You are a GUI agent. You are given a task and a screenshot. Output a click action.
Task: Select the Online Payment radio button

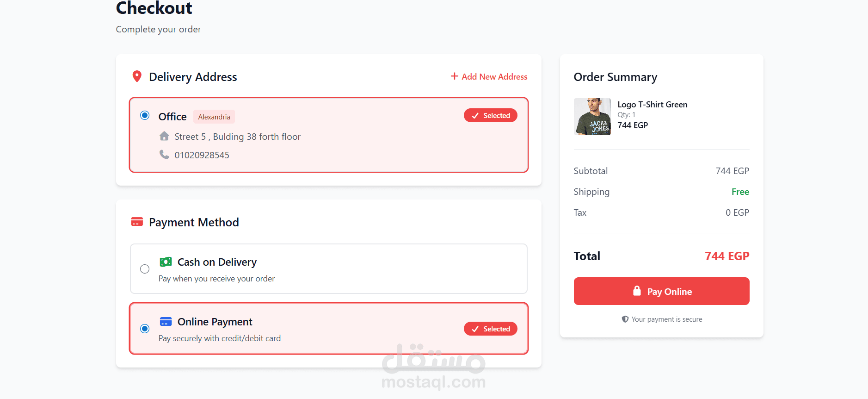(145, 329)
